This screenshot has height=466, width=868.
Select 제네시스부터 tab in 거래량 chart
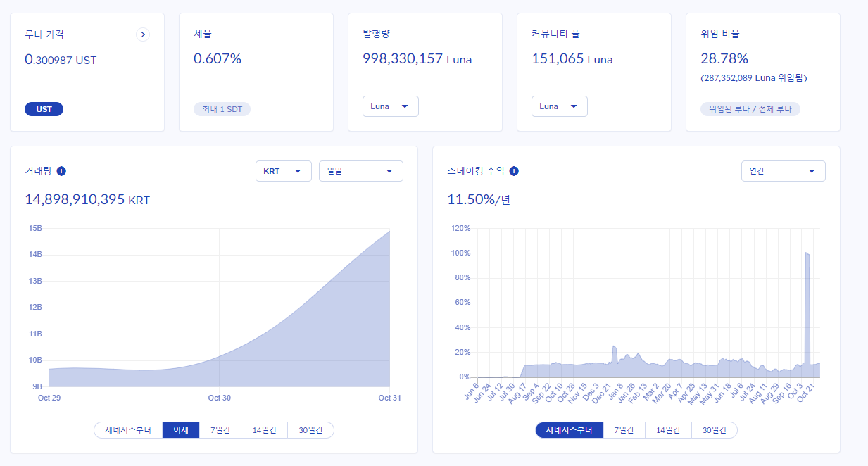[128, 430]
